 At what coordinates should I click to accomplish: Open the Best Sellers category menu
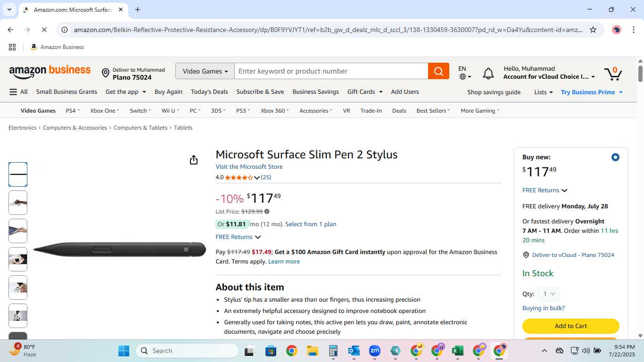click(x=433, y=111)
